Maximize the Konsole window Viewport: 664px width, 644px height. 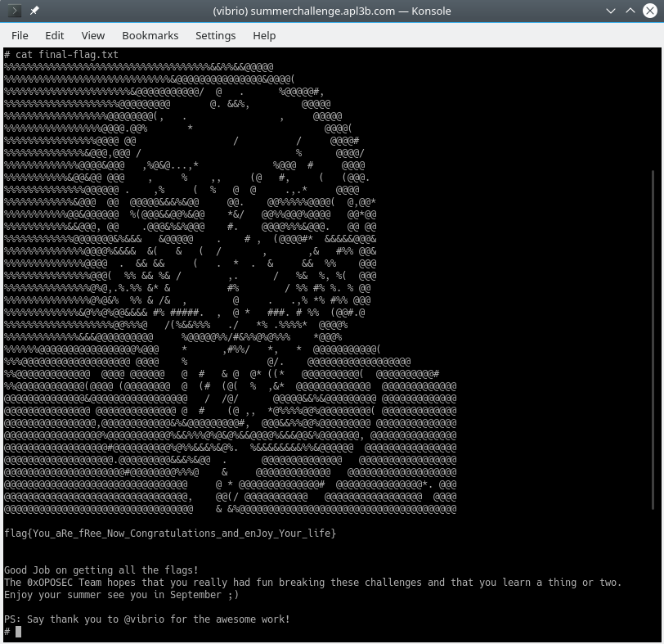(630, 11)
